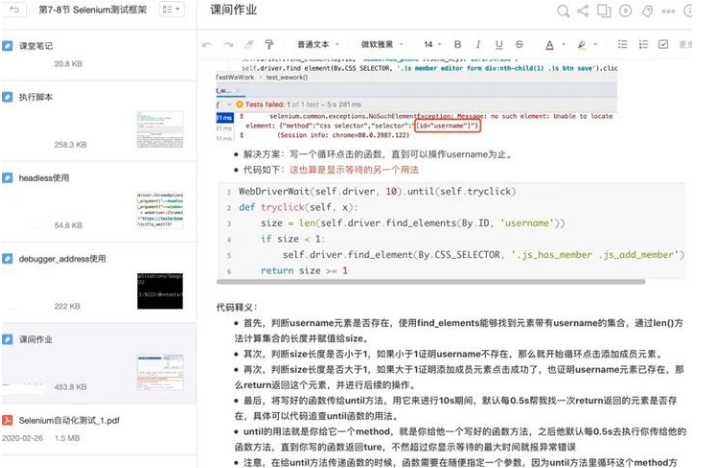Open the font color dropdown arrow
The image size is (706, 468).
click(x=564, y=44)
